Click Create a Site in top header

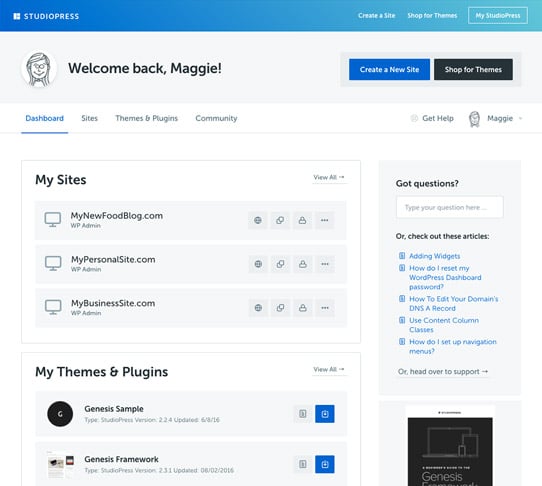[376, 16]
